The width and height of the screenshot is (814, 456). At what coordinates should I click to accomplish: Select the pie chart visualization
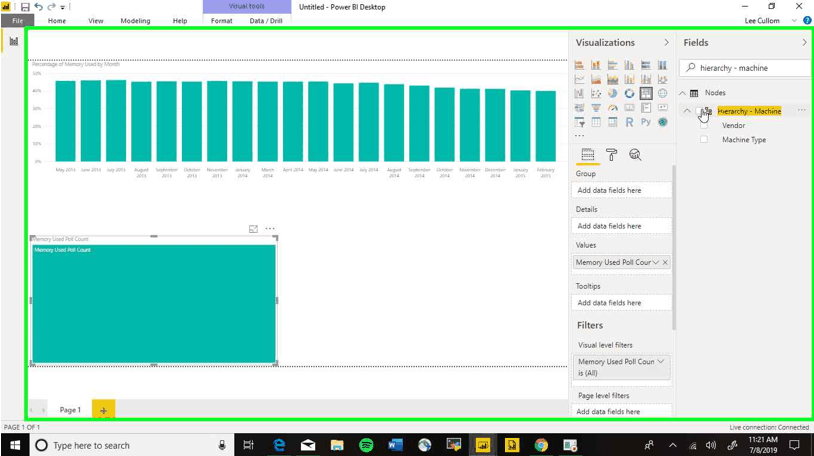click(x=613, y=93)
